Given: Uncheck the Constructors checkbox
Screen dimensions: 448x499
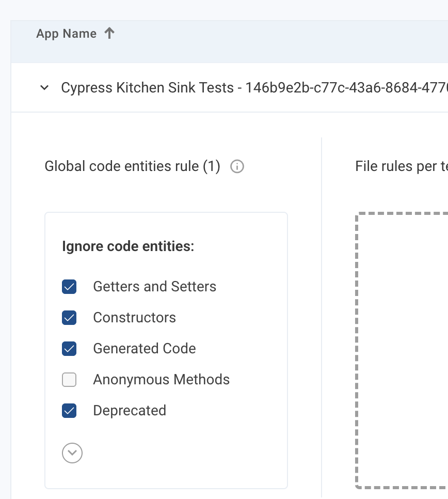Looking at the screenshot, I should 69,318.
